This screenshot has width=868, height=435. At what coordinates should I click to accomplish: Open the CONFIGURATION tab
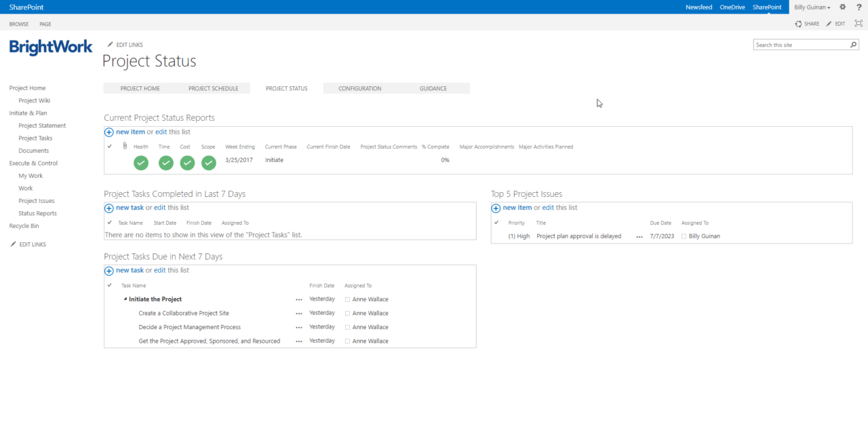[360, 88]
